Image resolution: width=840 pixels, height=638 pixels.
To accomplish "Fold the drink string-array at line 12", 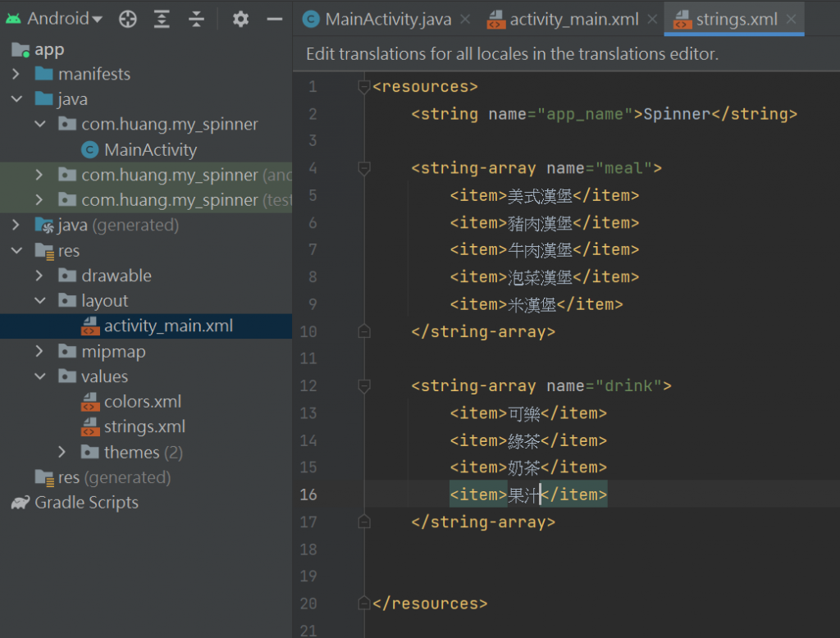I will tap(363, 385).
